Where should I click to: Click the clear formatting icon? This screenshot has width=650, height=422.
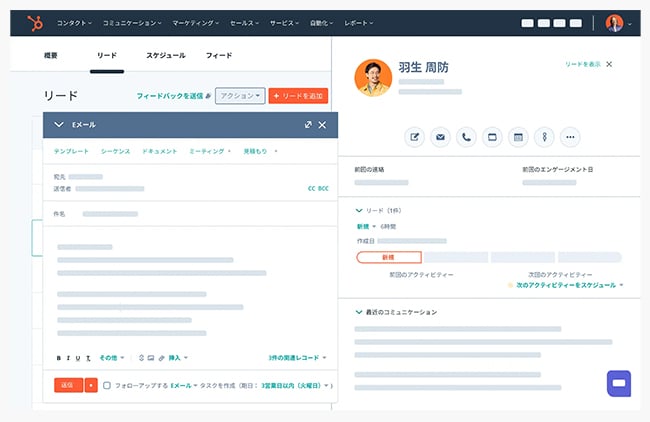[x=88, y=358]
